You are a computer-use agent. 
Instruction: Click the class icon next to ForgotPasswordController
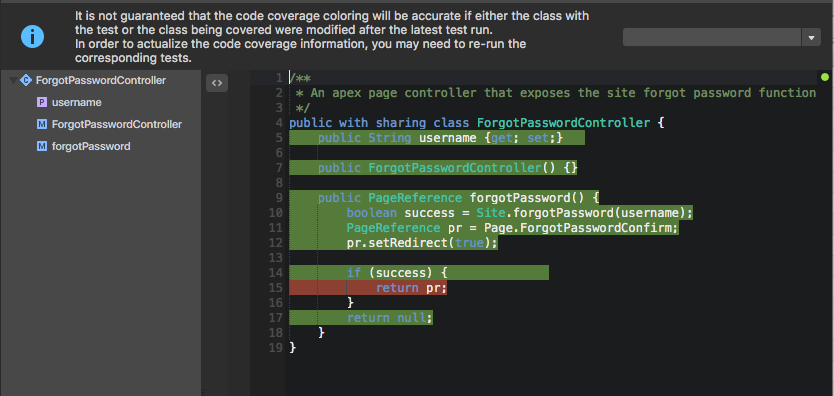(26, 80)
